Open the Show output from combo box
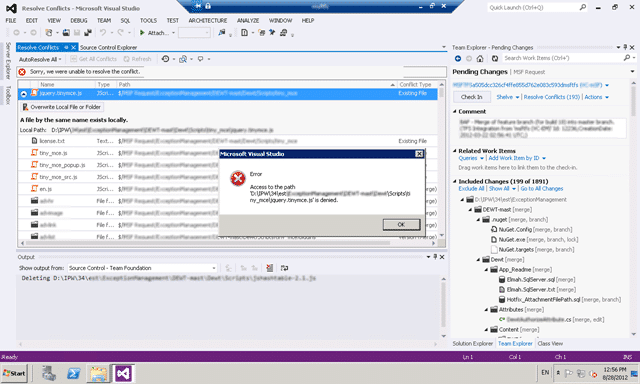Image resolution: width=640 pixels, height=384 pixels. pyautogui.click(x=142, y=268)
